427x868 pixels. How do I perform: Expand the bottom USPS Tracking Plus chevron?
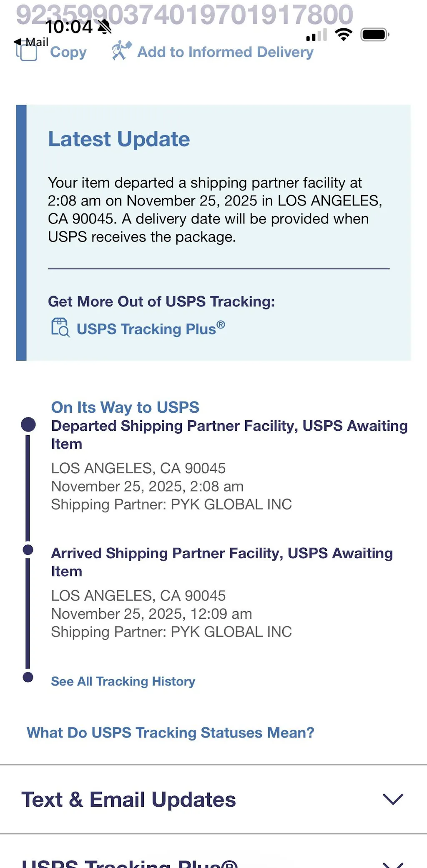click(x=393, y=863)
